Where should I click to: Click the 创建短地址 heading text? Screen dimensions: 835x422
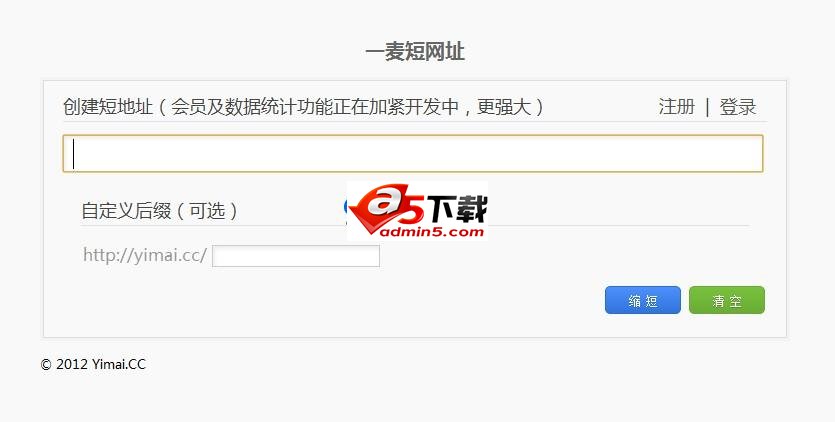pos(108,107)
